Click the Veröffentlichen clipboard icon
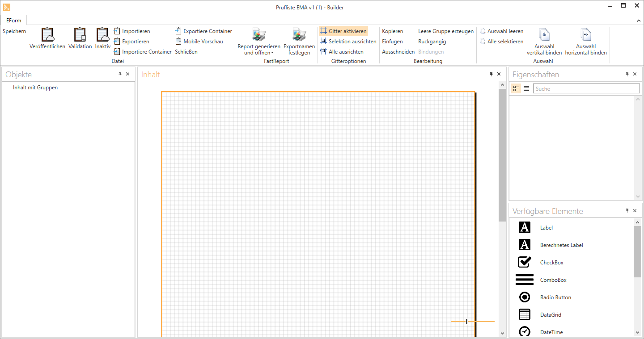The height and width of the screenshot is (339, 644). [47, 35]
